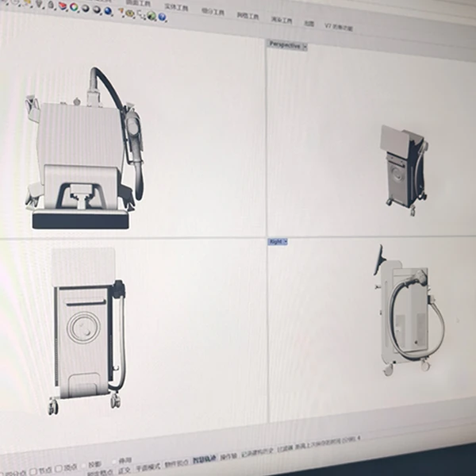Click the 平面模式 (Planar) status bar button
This screenshot has width=476, height=476.
(x=149, y=466)
